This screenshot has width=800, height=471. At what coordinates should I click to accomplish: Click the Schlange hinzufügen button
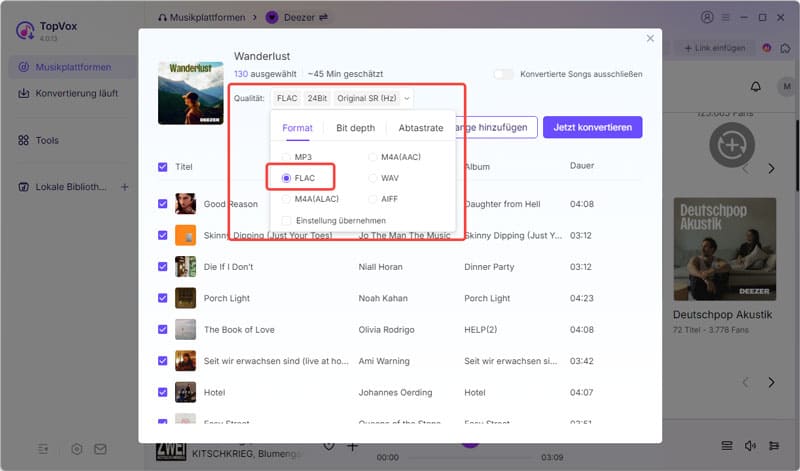tap(496, 127)
